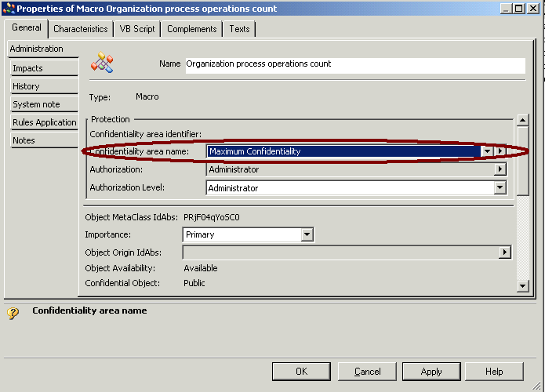Click the macro object icon beside Name
545x392 pixels.
tap(102, 64)
